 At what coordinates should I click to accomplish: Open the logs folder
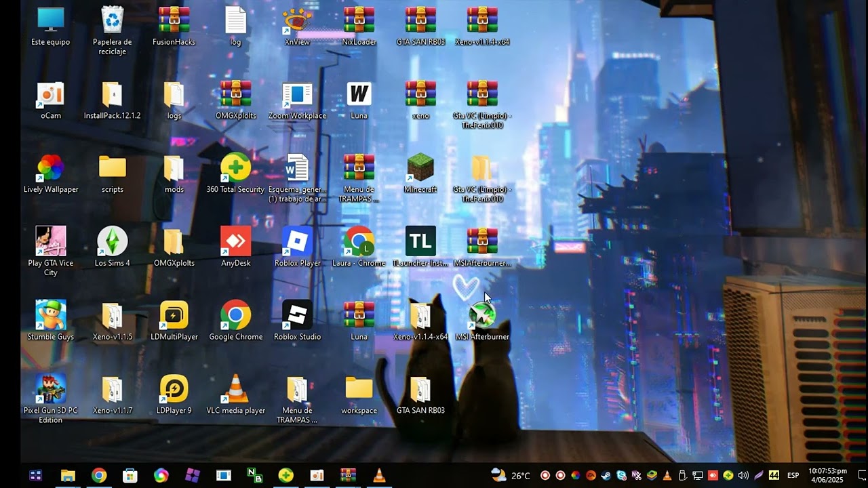point(174,100)
